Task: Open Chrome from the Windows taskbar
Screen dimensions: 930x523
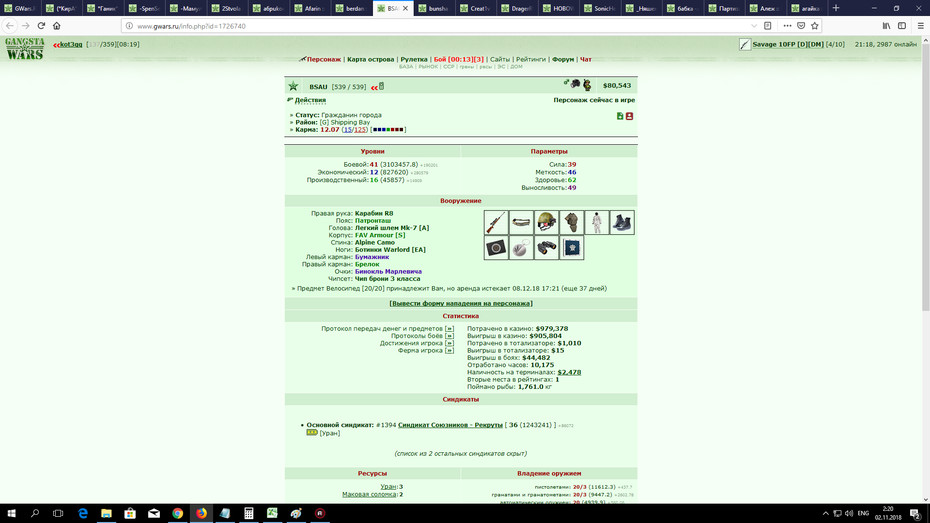Action: coord(177,514)
